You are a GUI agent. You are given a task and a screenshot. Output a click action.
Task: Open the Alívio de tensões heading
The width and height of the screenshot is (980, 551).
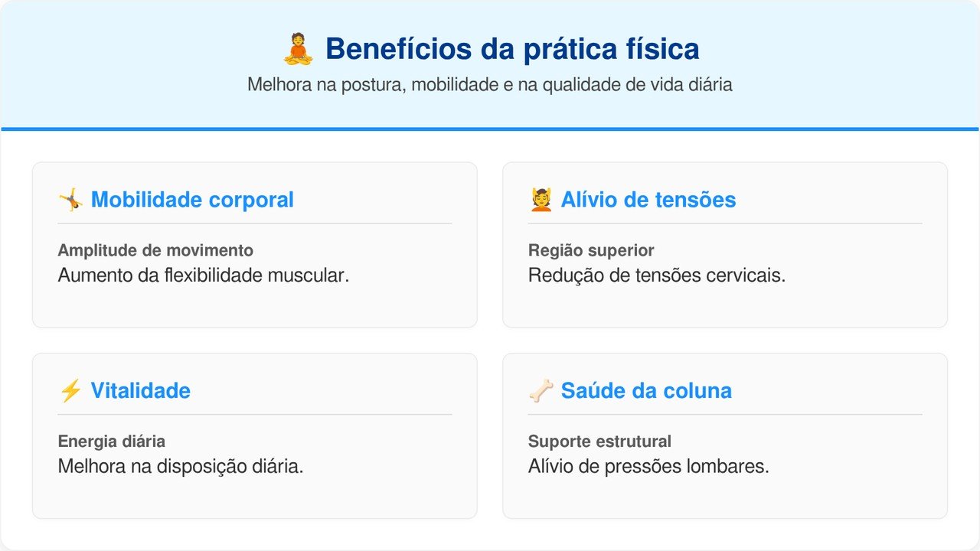648,201
